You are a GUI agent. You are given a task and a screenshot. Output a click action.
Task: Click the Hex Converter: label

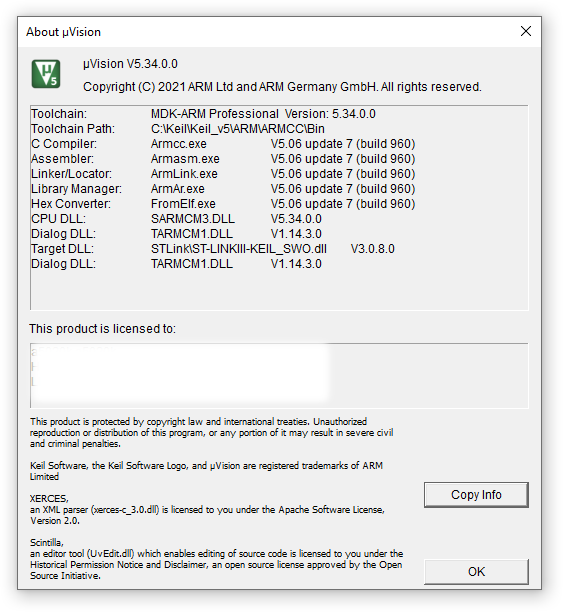pos(71,204)
